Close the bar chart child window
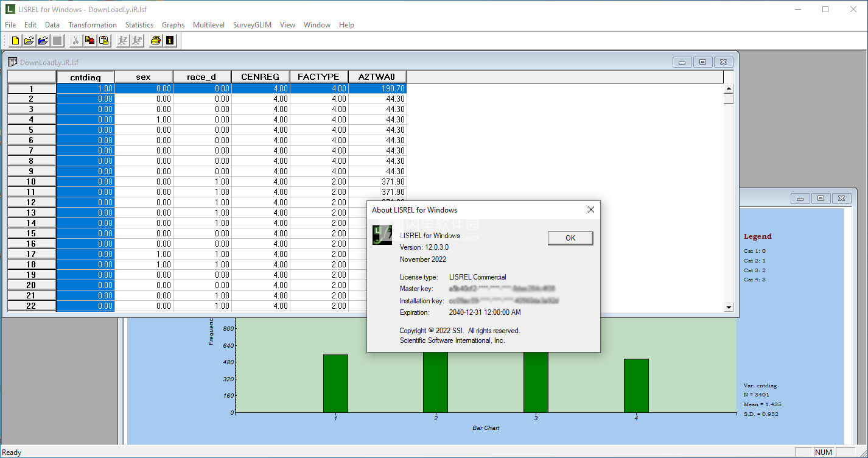The image size is (868, 458). pyautogui.click(x=841, y=199)
